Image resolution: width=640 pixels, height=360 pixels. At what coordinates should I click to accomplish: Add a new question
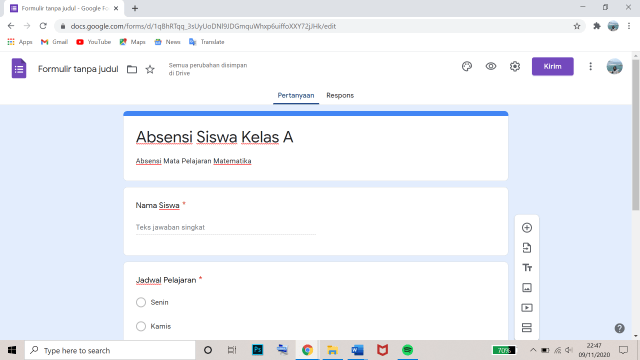click(527, 228)
